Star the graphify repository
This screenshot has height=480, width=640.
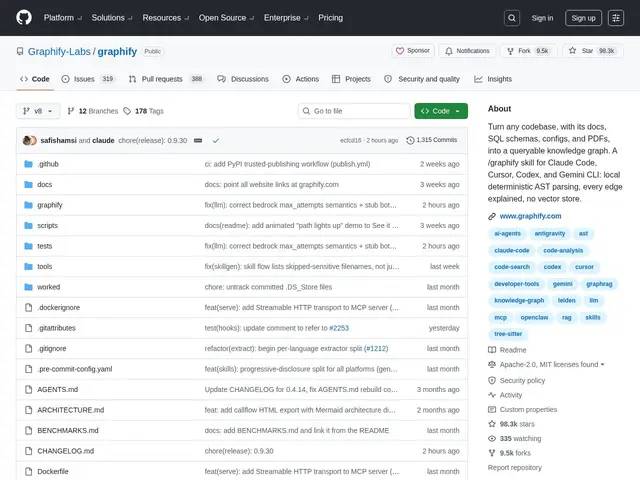click(593, 51)
